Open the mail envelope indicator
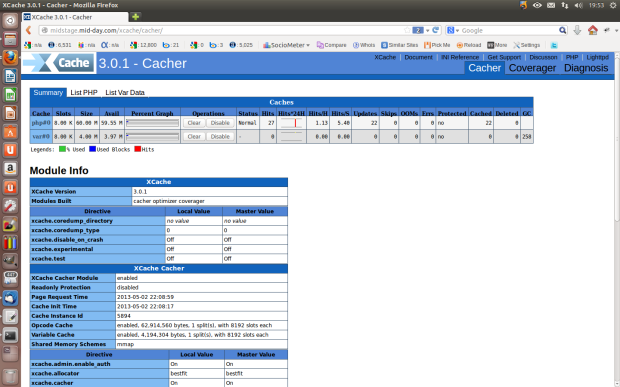The height and width of the screenshot is (387, 620). [551, 5]
